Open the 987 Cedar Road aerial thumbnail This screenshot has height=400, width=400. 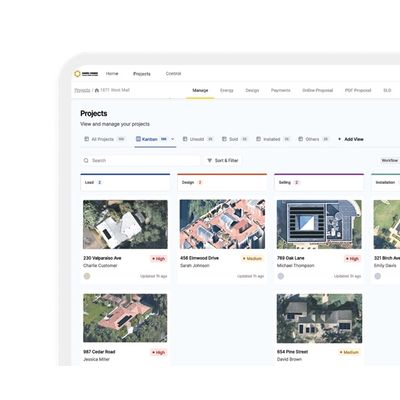click(125, 318)
